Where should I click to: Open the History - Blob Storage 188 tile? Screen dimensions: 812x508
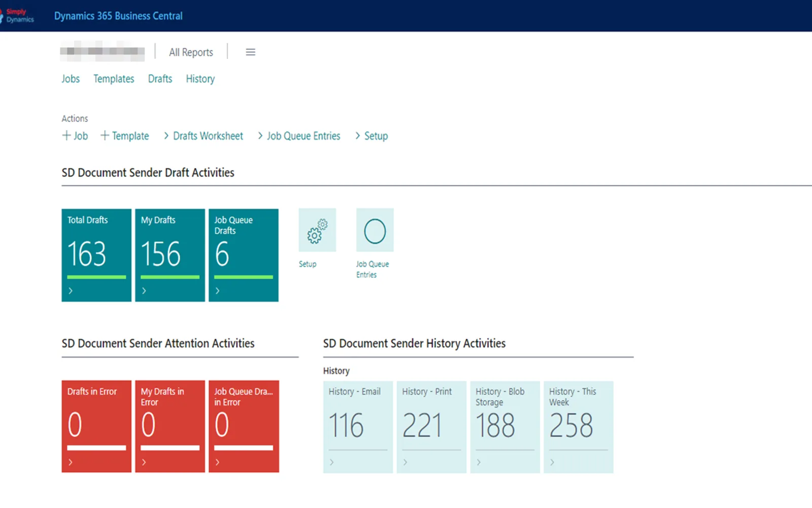505,427
